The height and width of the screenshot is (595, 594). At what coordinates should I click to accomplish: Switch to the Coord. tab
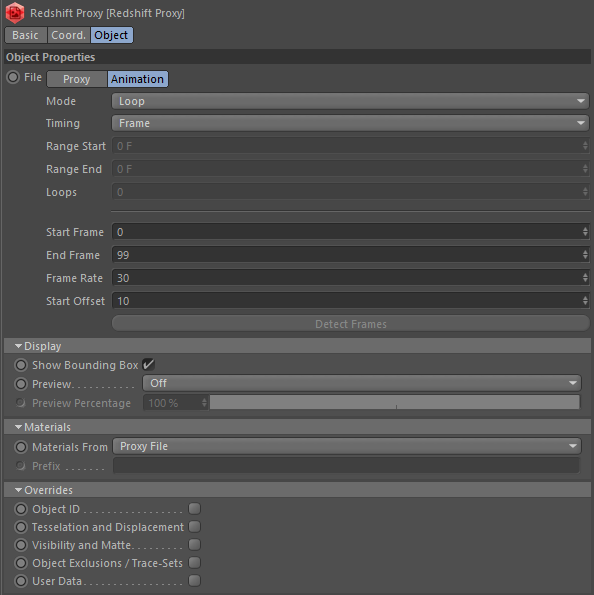coord(69,35)
